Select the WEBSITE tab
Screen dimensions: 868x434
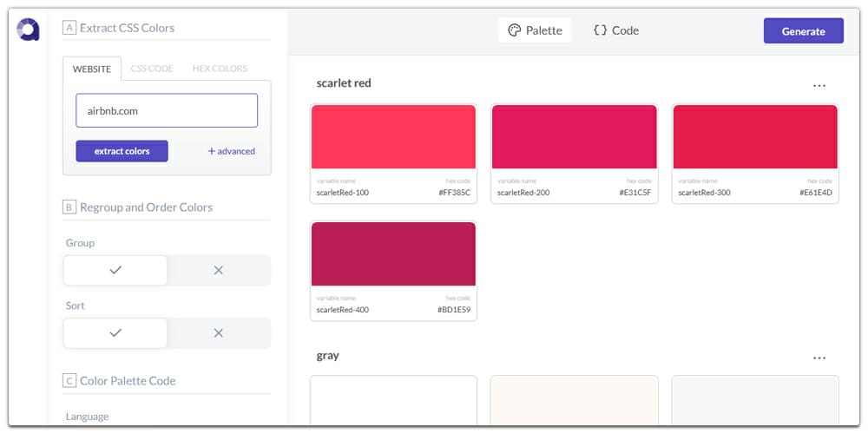coord(91,69)
